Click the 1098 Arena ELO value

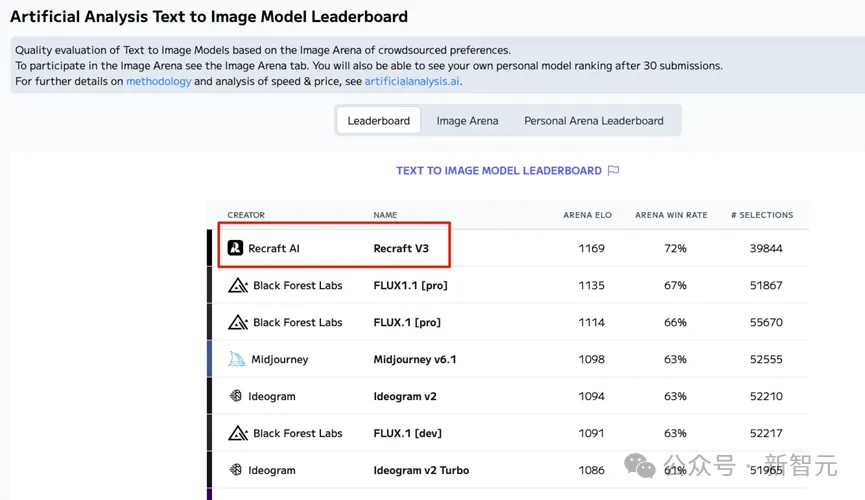[591, 359]
